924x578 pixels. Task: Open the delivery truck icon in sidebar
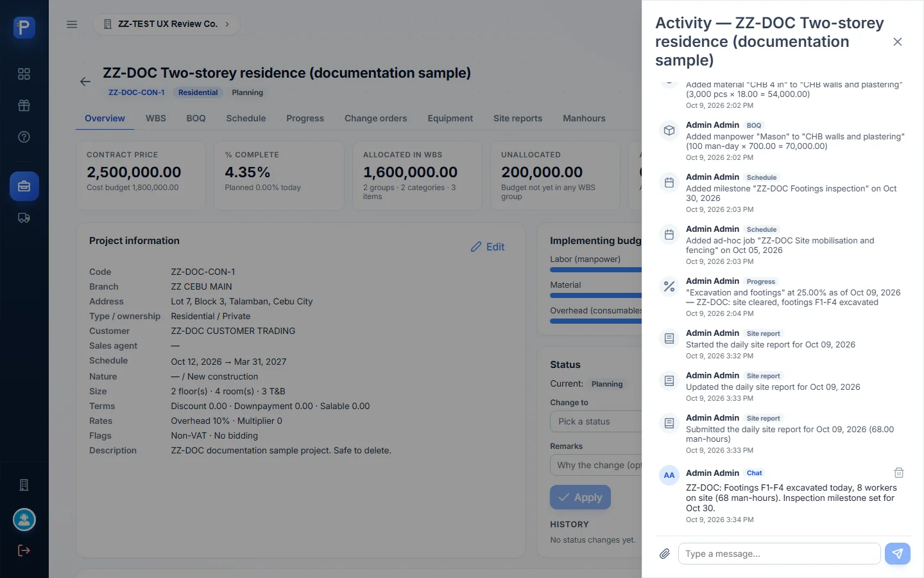click(24, 218)
